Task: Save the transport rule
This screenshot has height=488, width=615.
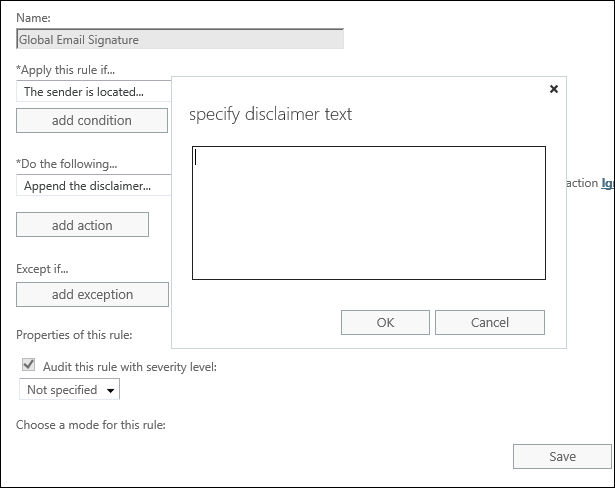Action: pos(562,456)
